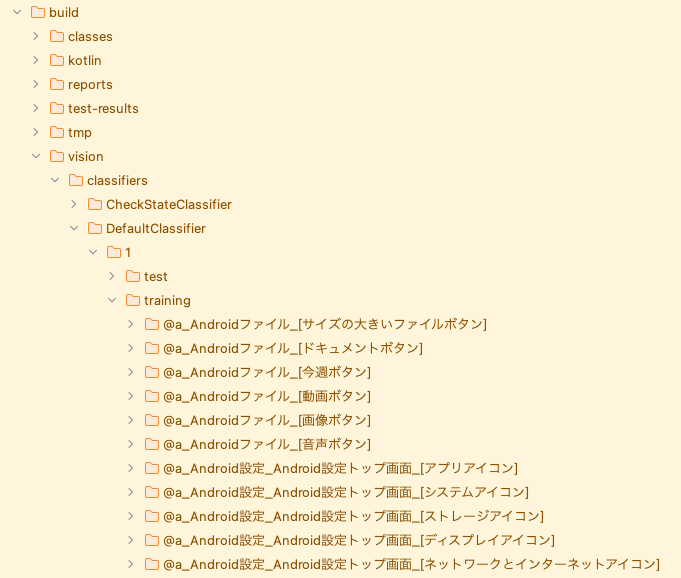
Task: Select the DefaultClassifier tree item label
Action: coord(156,228)
